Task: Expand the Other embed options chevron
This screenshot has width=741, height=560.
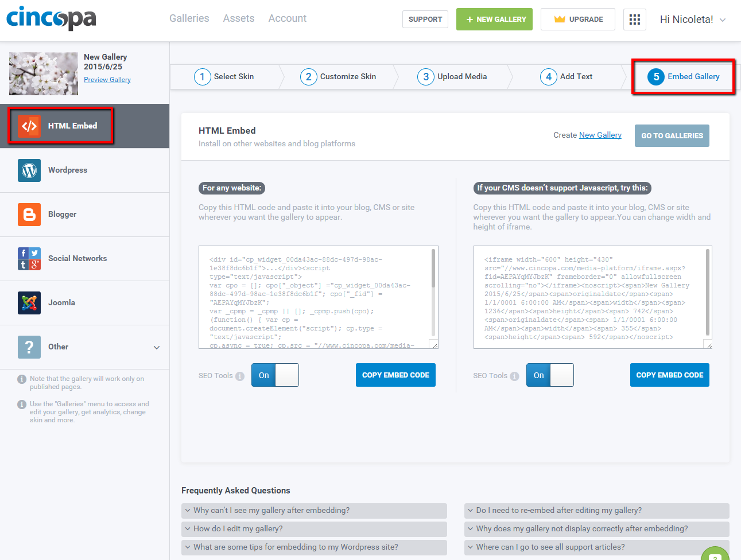Action: tap(157, 348)
